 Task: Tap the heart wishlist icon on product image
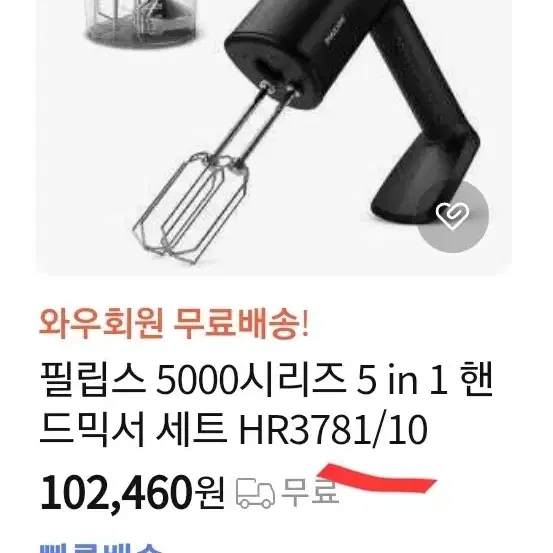453,217
